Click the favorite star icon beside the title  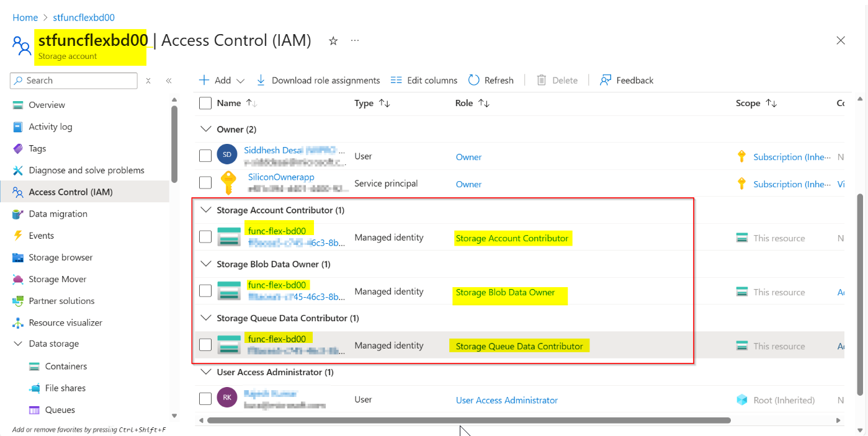click(333, 41)
